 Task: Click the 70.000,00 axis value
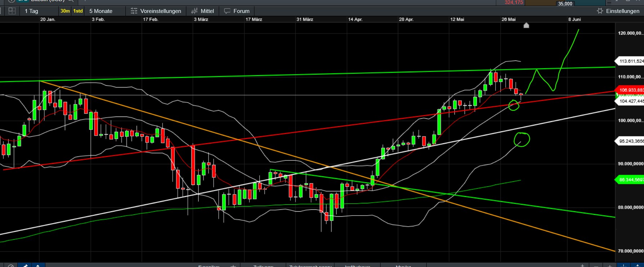pos(630,251)
